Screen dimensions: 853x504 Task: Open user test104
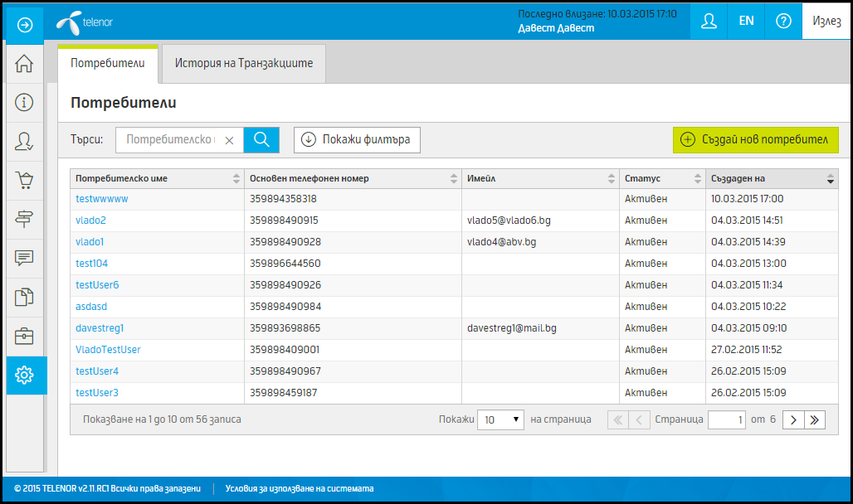click(91, 263)
